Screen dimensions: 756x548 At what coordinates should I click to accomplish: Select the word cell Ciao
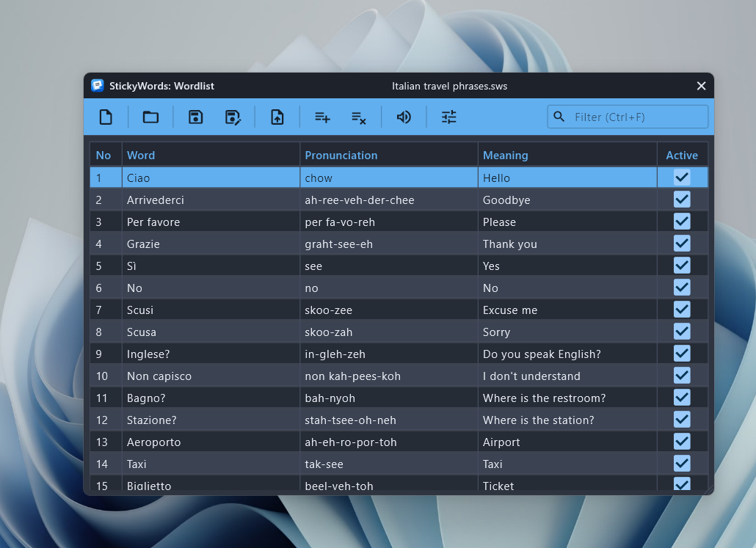(x=211, y=178)
